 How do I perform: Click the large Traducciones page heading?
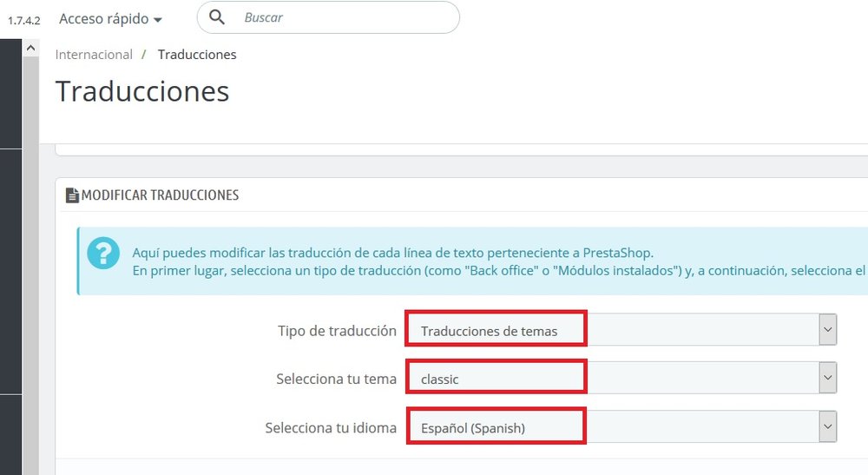(x=142, y=91)
